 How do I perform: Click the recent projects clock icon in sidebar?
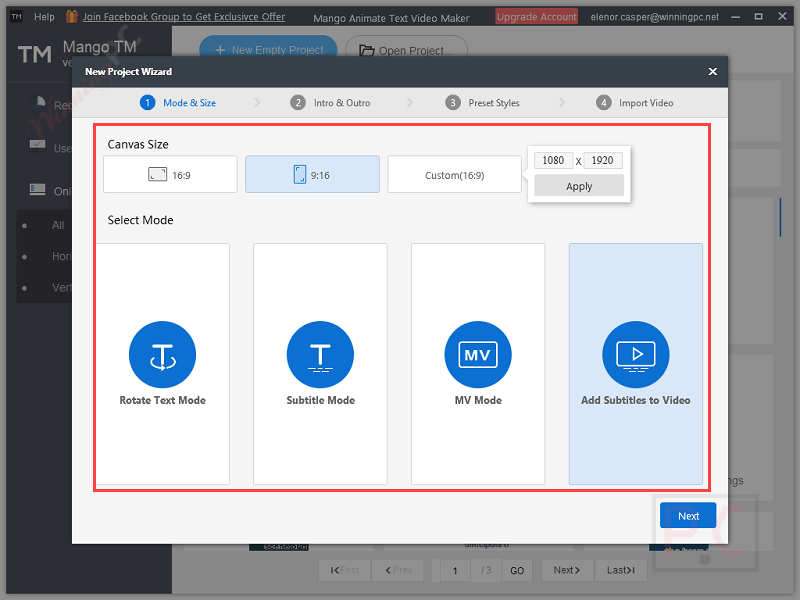[37, 104]
